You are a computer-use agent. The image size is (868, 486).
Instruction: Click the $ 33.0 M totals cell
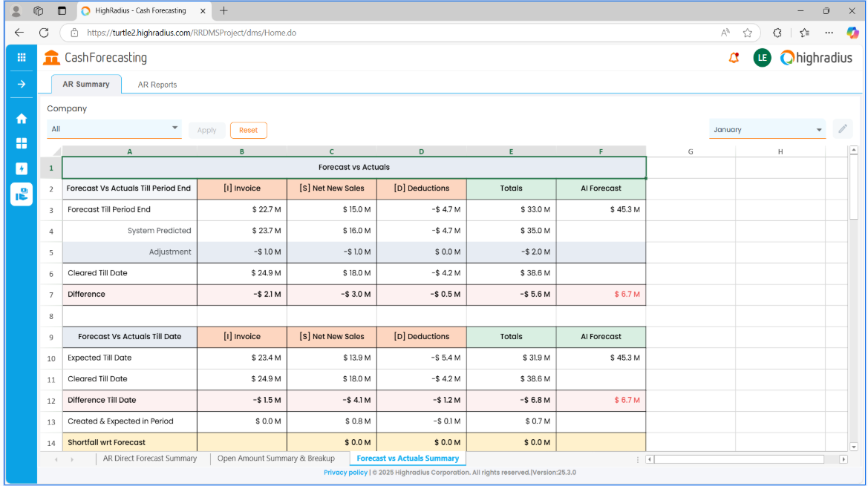pyautogui.click(x=511, y=209)
